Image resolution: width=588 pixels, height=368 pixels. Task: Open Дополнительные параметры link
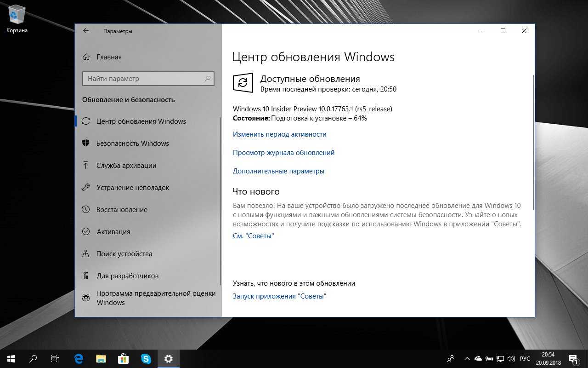278,171
